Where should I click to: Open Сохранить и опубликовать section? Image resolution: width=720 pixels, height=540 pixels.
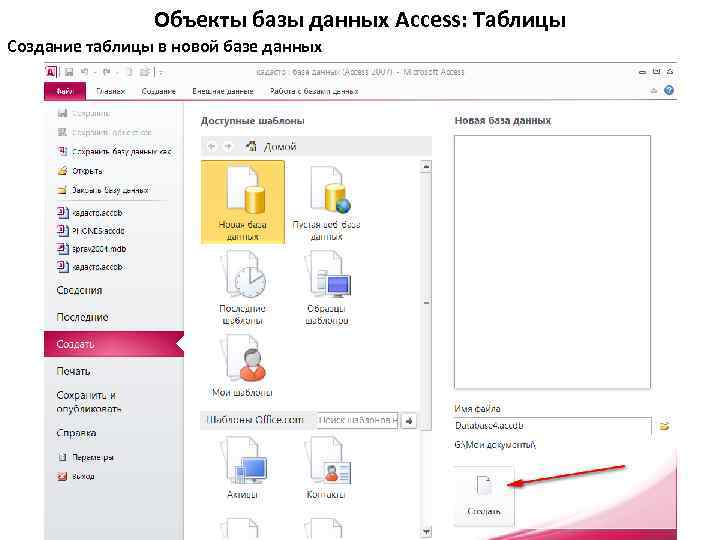point(89,402)
